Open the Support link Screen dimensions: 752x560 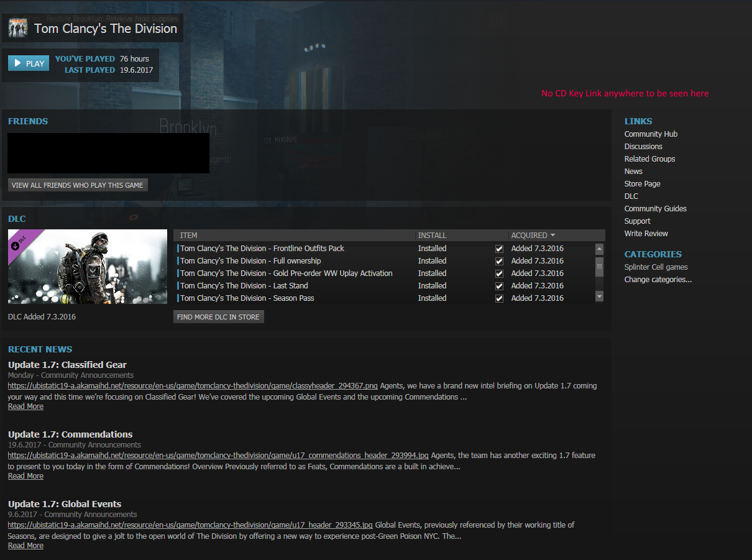(638, 221)
